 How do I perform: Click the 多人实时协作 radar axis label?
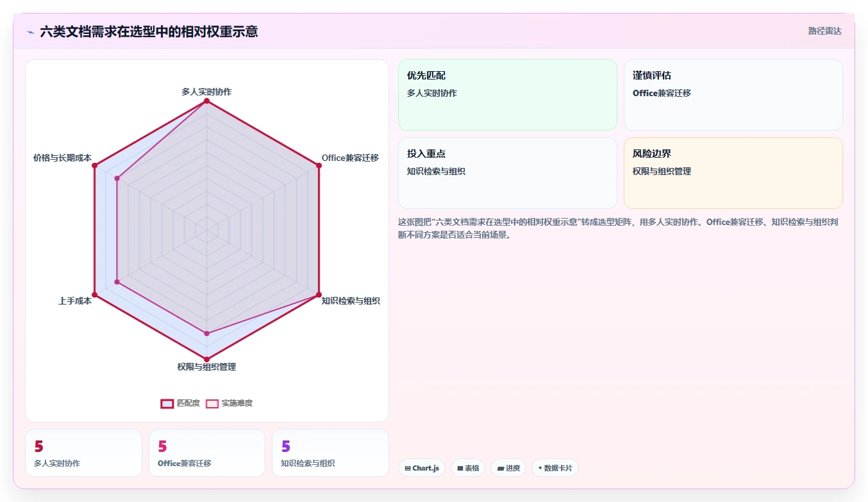tap(206, 92)
